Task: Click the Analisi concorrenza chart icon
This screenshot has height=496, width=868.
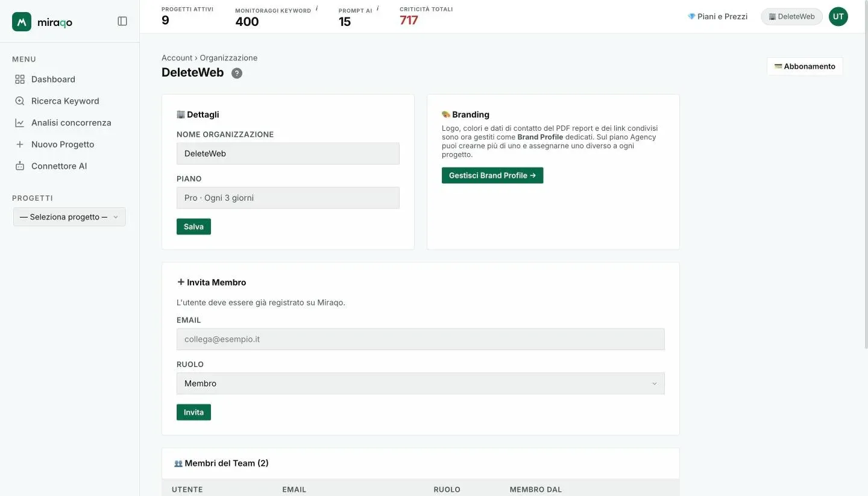Action: (x=20, y=122)
